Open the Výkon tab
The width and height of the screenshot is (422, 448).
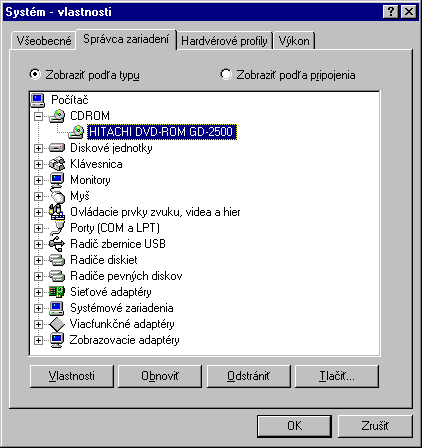[x=294, y=41]
